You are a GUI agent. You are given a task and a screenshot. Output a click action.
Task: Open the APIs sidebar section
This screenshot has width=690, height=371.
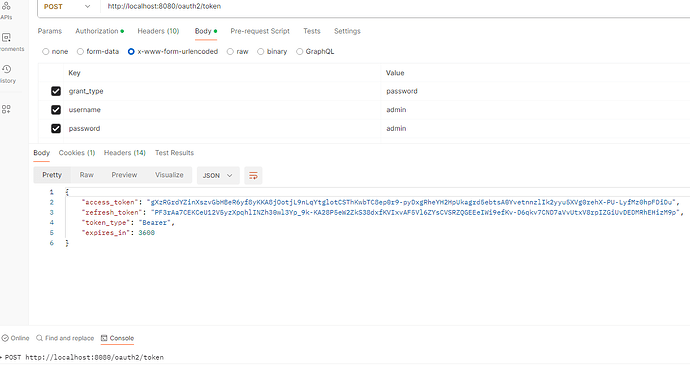(6, 11)
